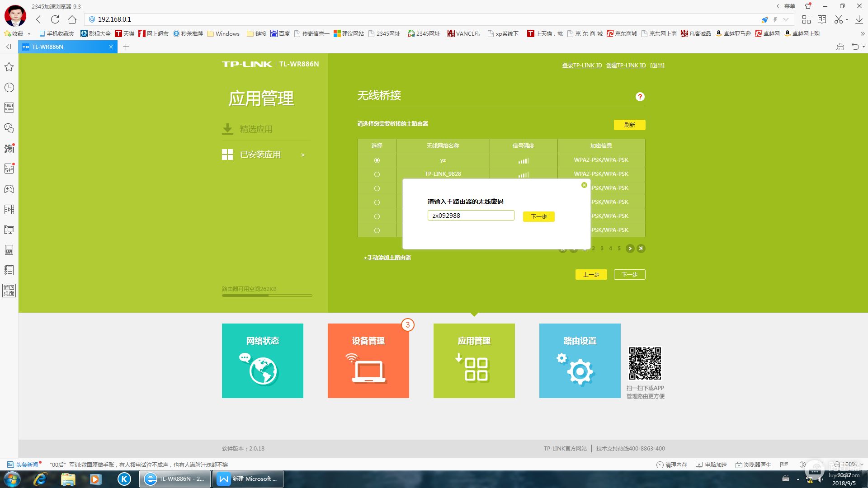Click the browser home icon

pyautogui.click(x=72, y=19)
